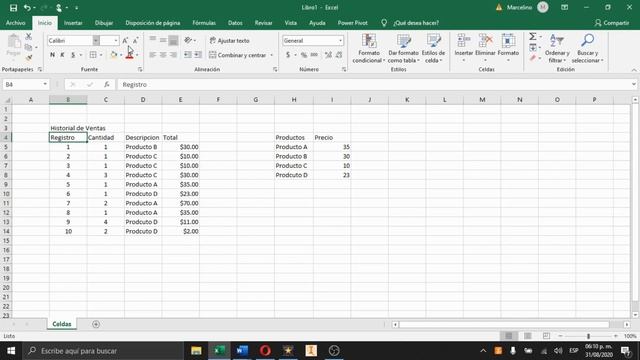Click Combinar y centrar
Viewport: 640px width, 360px height.
tap(238, 55)
